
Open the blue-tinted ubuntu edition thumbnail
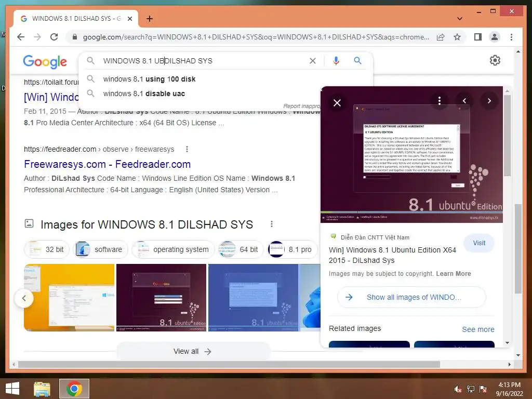253,298
